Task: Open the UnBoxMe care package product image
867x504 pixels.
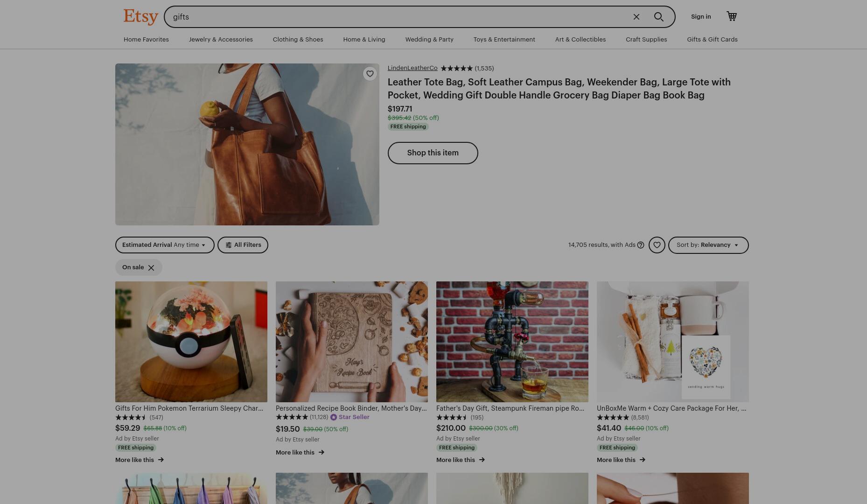Action: pos(673,342)
